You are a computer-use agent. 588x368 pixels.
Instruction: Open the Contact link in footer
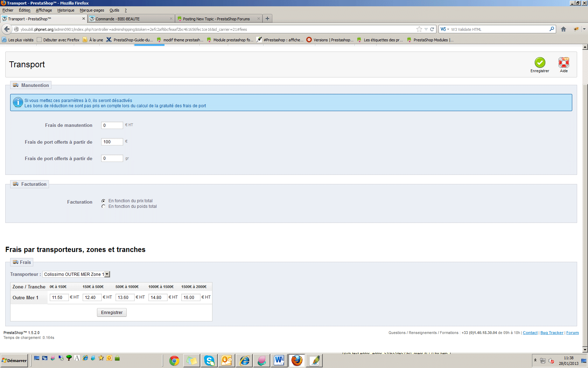click(x=530, y=333)
